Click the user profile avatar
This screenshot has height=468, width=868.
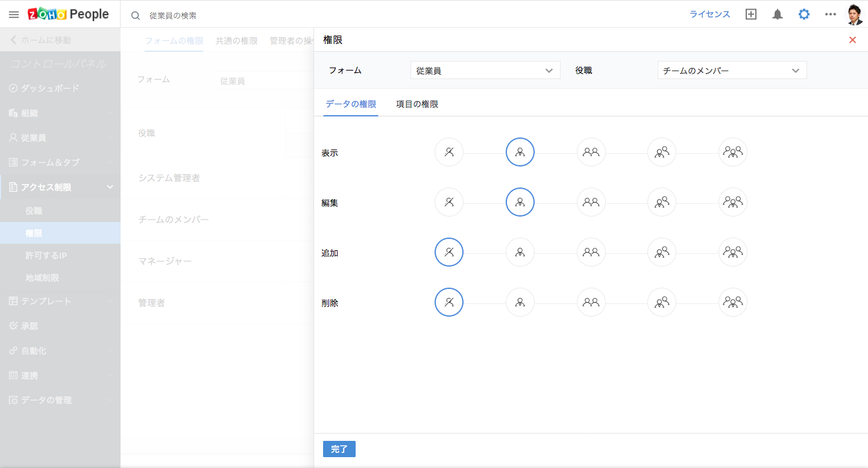coord(855,14)
